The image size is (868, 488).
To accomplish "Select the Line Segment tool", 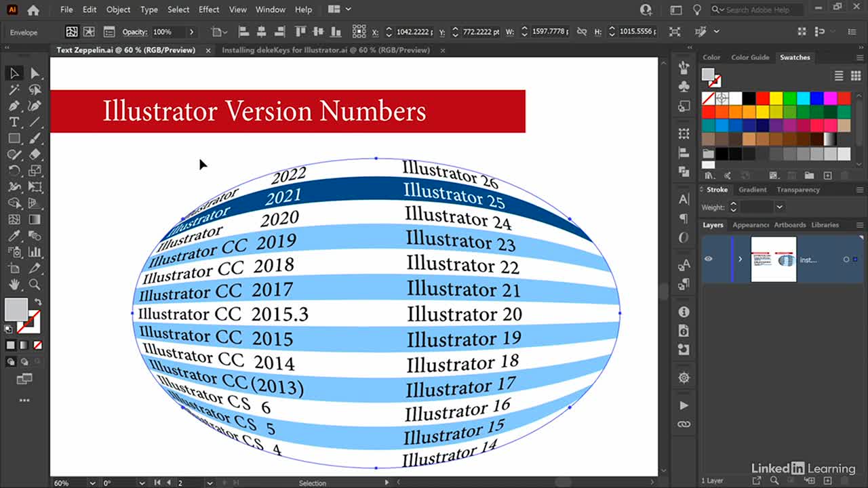I will [35, 122].
